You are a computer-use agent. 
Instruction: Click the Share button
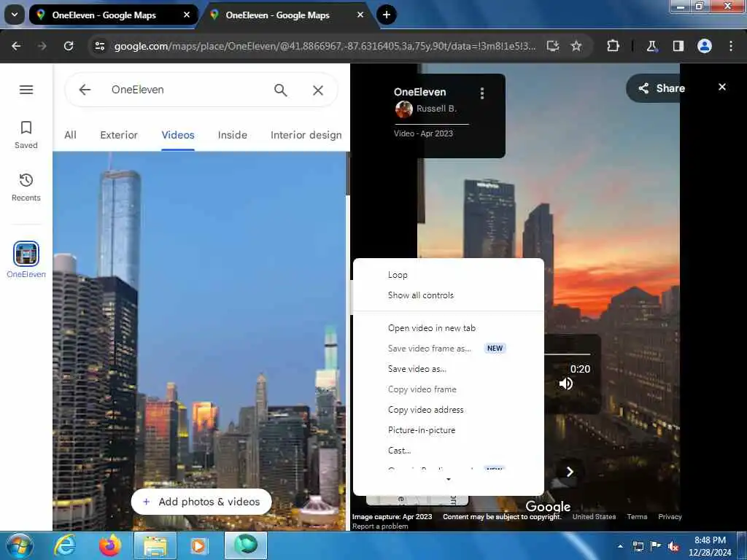662,88
